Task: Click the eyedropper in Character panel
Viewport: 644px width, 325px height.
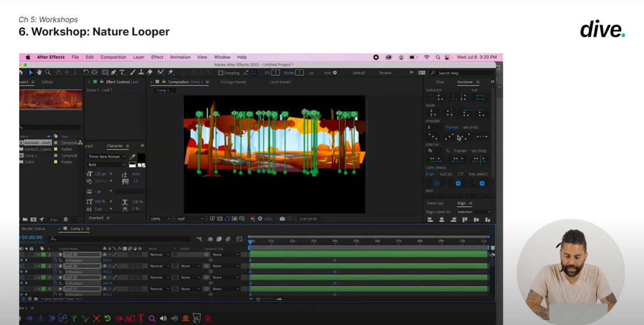Action: click(133, 157)
